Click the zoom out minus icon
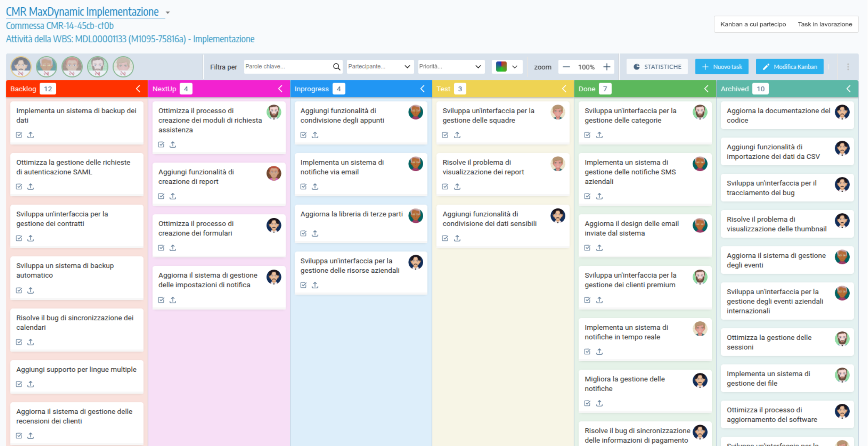Viewport: 868px width, 446px height. pyautogui.click(x=566, y=67)
